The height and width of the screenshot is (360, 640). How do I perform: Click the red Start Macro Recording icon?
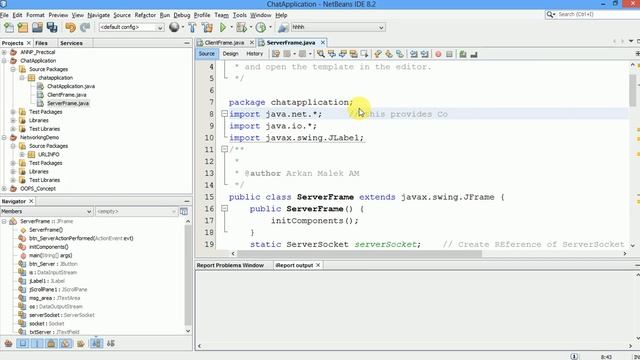coord(438,54)
